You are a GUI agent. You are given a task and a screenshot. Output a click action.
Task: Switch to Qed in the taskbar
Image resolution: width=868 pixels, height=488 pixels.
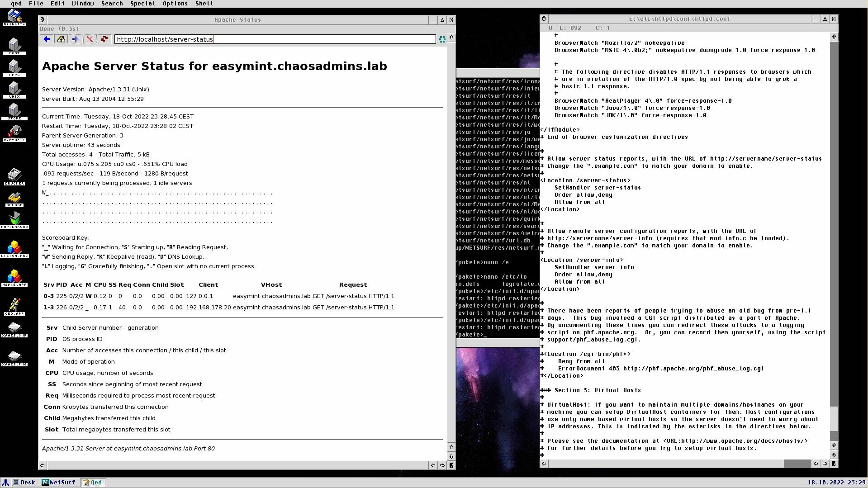(93, 483)
